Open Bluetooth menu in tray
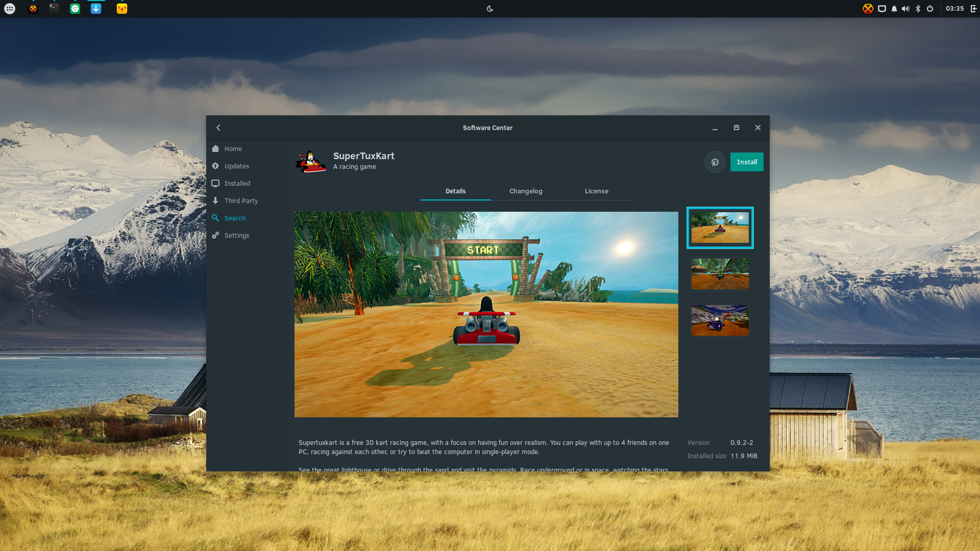Screen dimensions: 980x551 pos(918,9)
